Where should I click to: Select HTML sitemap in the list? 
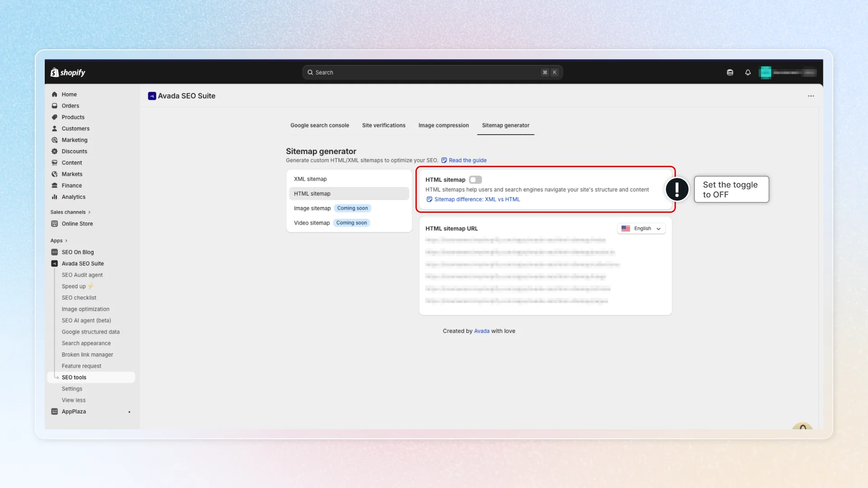click(x=349, y=194)
